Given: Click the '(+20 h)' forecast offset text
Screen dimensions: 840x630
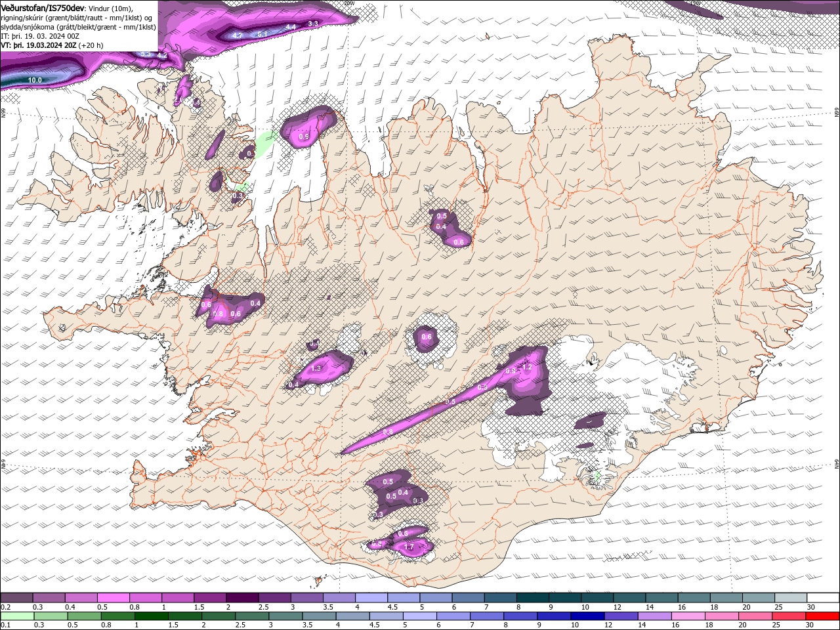Looking at the screenshot, I should coord(91,45).
